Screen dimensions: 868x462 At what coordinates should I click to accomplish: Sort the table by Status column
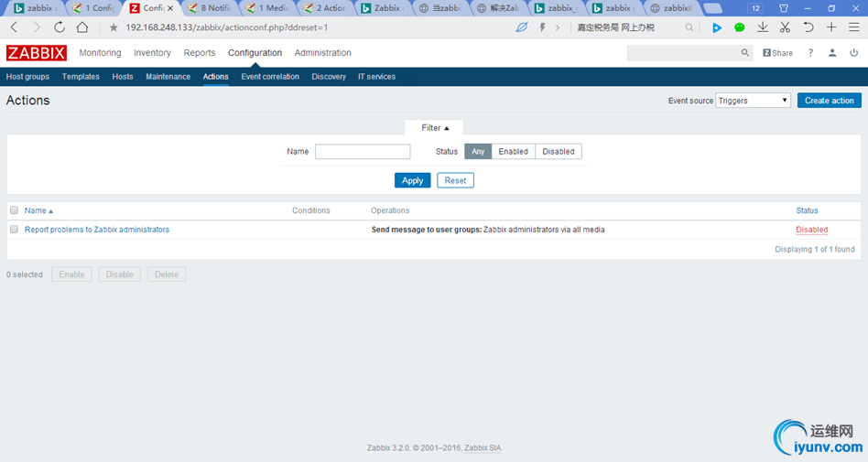[x=807, y=210]
